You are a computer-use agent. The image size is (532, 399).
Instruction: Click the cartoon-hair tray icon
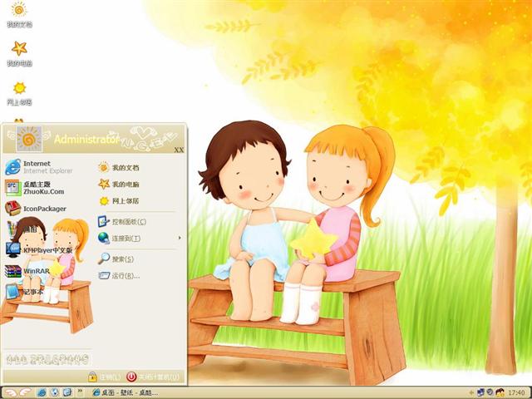click(x=500, y=393)
